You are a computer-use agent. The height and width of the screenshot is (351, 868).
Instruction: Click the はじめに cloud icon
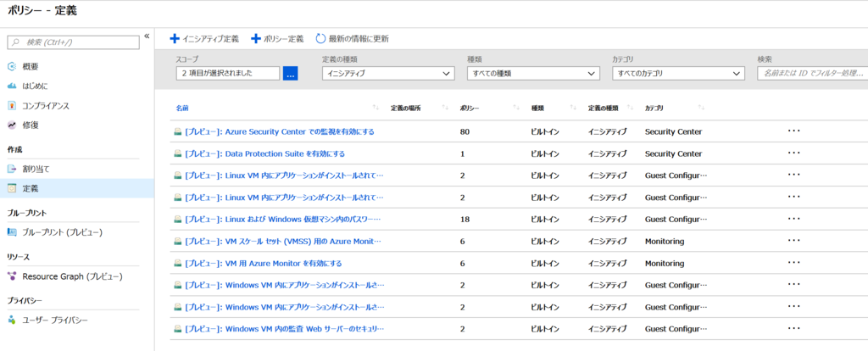point(12,86)
